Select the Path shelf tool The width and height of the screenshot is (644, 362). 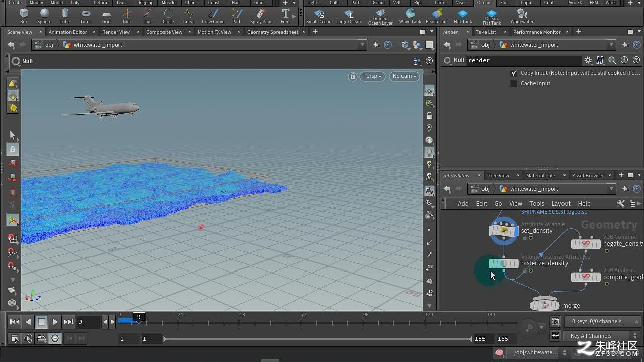237,16
